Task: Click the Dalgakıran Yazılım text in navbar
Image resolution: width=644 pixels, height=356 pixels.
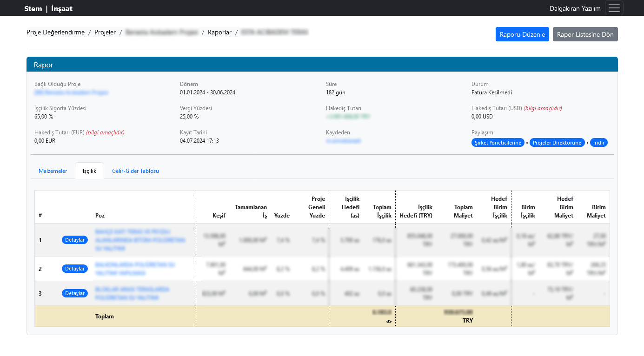Action: pos(575,8)
